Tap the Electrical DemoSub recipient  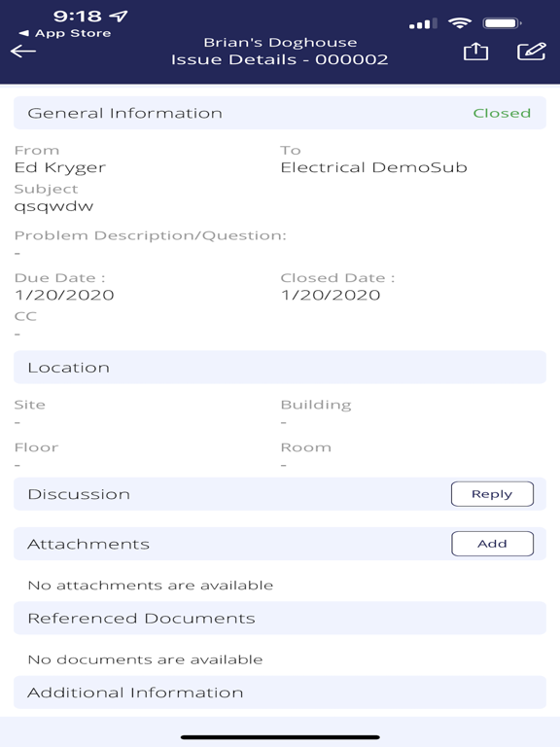[373, 167]
